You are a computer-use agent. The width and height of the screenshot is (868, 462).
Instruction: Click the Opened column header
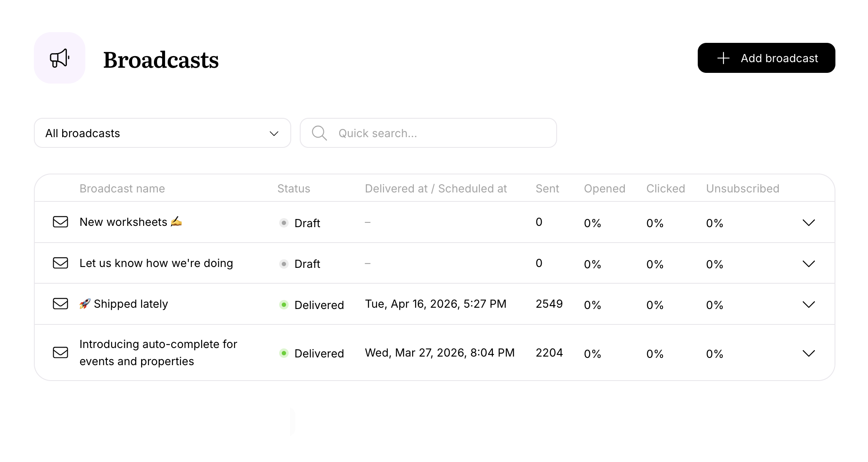[x=604, y=188]
